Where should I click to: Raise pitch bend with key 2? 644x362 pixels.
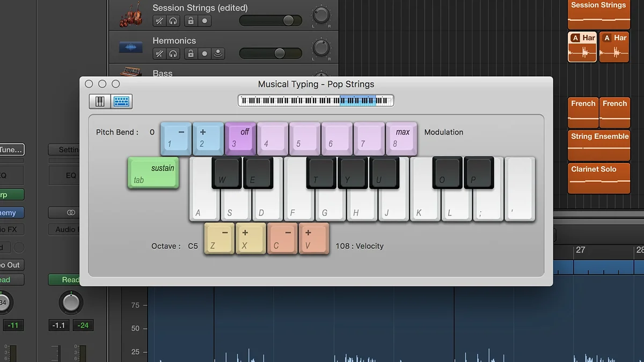(x=208, y=138)
